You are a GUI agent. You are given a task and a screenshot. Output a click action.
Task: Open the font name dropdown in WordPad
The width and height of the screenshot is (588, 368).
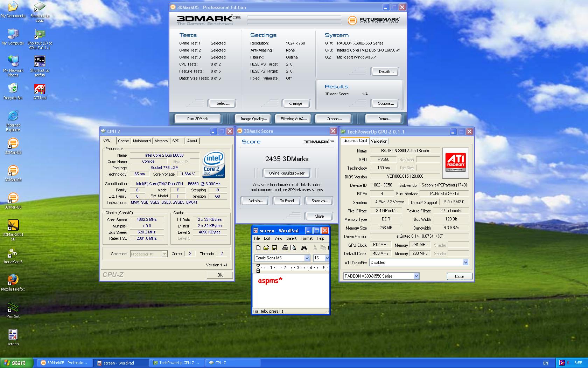(307, 258)
